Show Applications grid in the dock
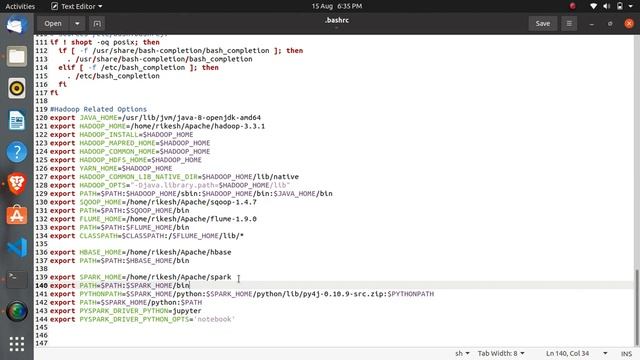Screen dimensions: 640x360 (x=16, y=344)
